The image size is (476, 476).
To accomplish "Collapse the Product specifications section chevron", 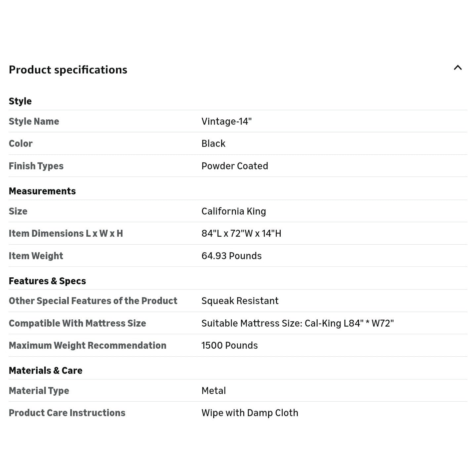I will coord(457,68).
